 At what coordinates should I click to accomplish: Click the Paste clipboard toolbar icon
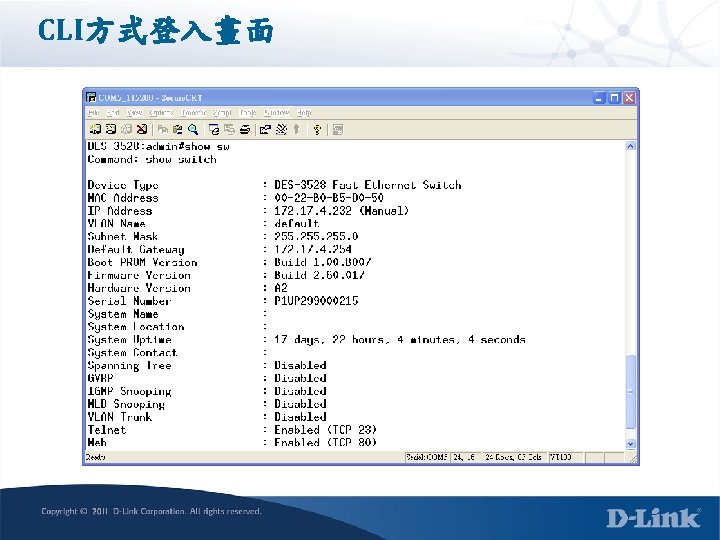click(178, 129)
